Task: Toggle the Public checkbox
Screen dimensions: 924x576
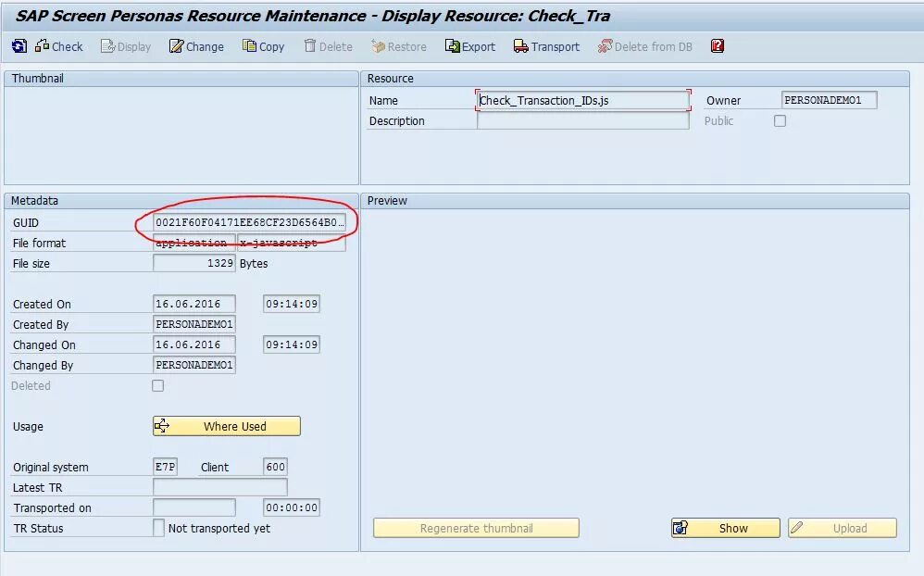Action: 780,121
